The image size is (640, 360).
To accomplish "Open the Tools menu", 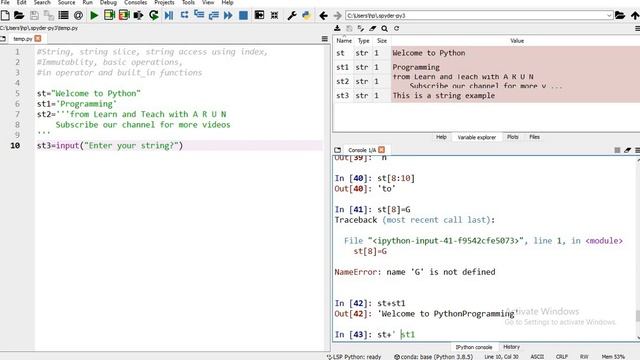I will 188,2.
